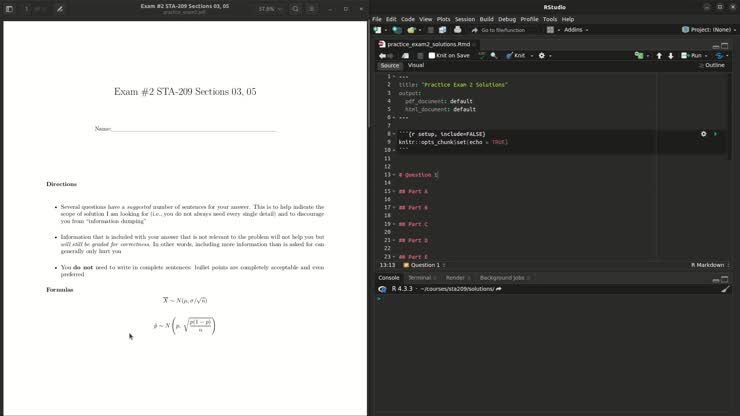Collapse the setup code chunk fold arrow
Image resolution: width=740 pixels, height=416 pixels.
[394, 134]
